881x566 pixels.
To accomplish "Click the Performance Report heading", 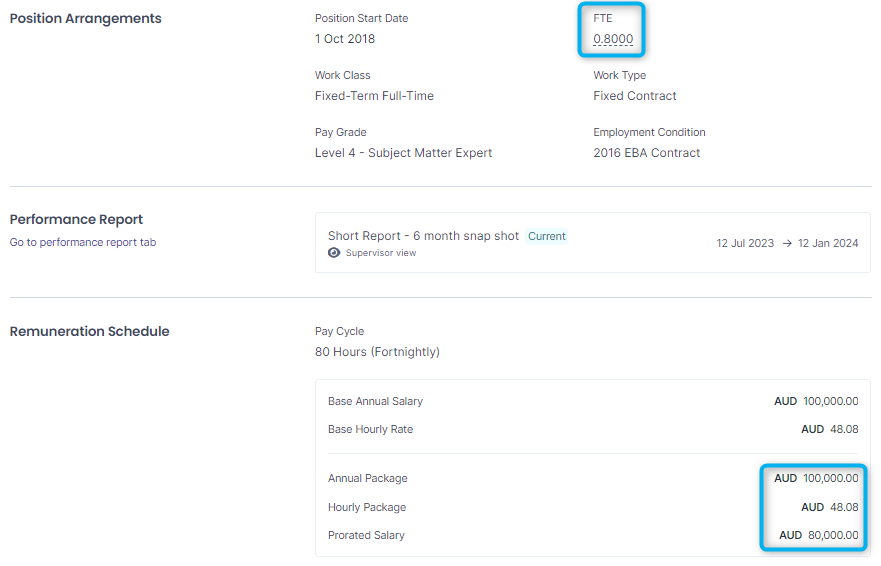I will (76, 219).
